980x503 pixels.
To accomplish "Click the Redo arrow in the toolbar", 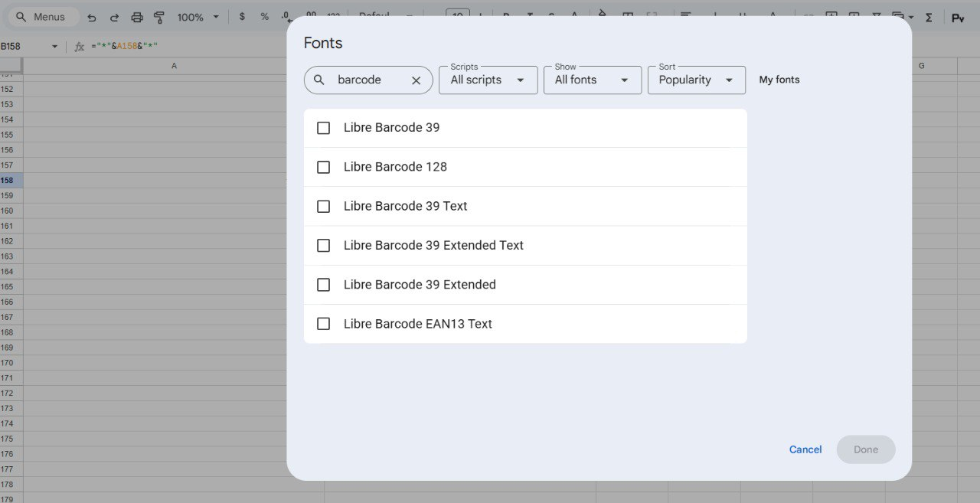I will coord(114,18).
